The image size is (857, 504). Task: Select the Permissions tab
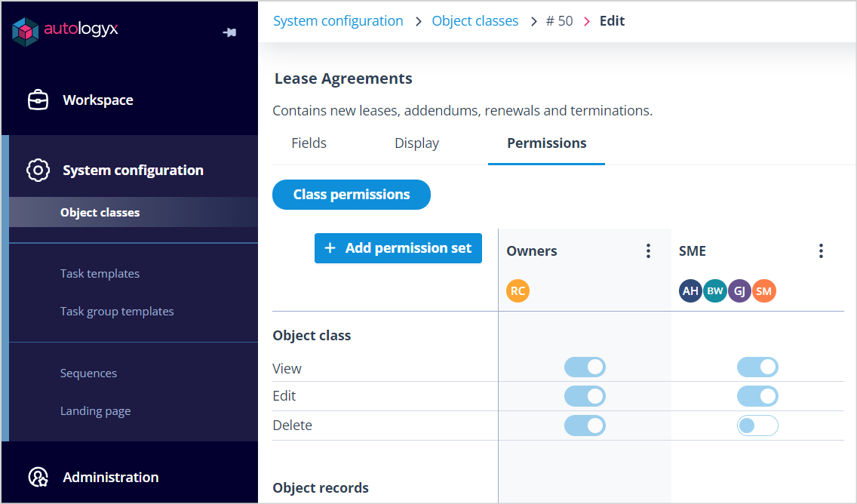[x=546, y=143]
